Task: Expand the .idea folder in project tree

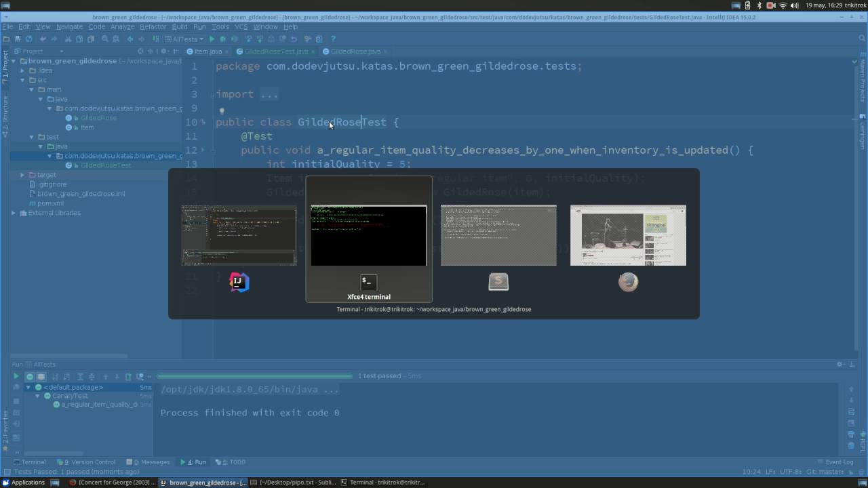Action: click(x=22, y=70)
